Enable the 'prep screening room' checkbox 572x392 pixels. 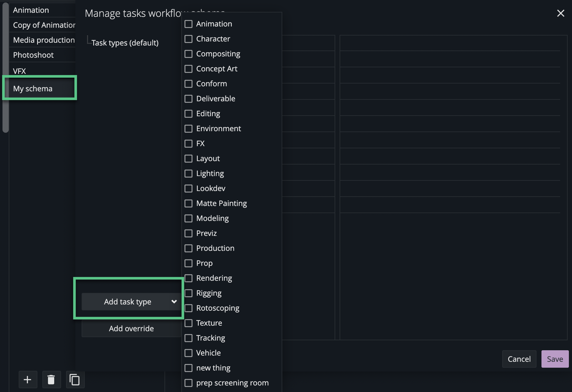coord(188,383)
